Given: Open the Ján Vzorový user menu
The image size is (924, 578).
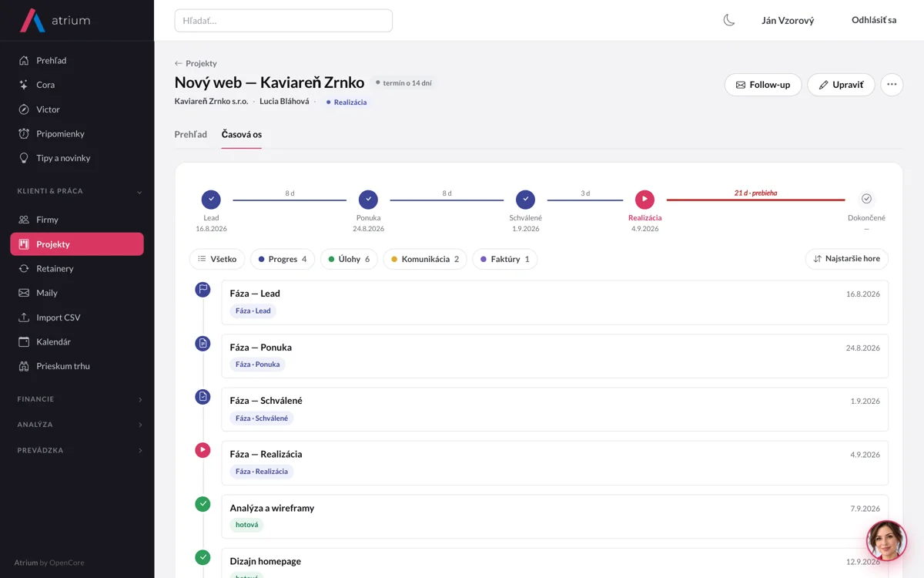Looking at the screenshot, I should tap(788, 21).
